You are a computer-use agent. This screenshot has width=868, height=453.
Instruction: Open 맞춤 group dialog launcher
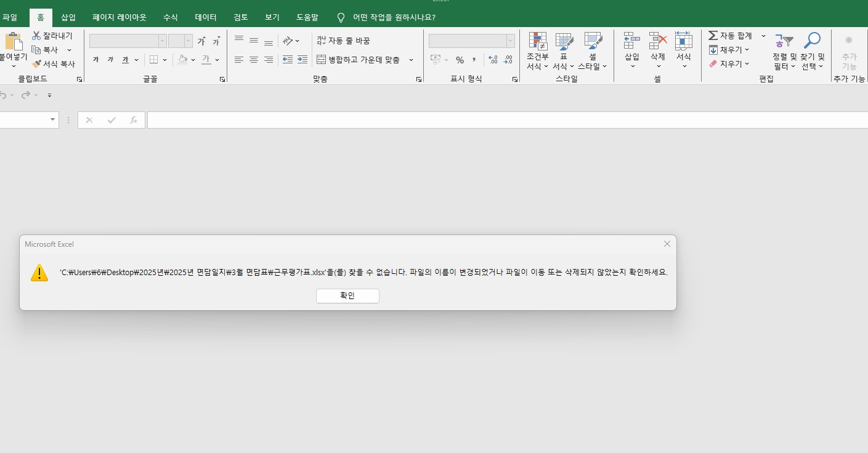pyautogui.click(x=419, y=79)
